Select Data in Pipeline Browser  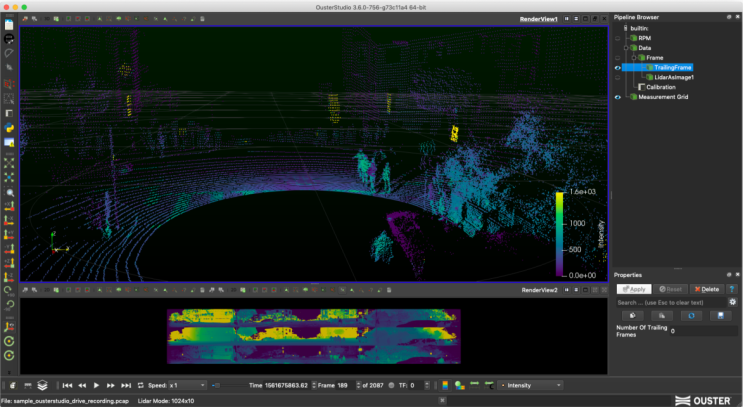click(x=644, y=48)
